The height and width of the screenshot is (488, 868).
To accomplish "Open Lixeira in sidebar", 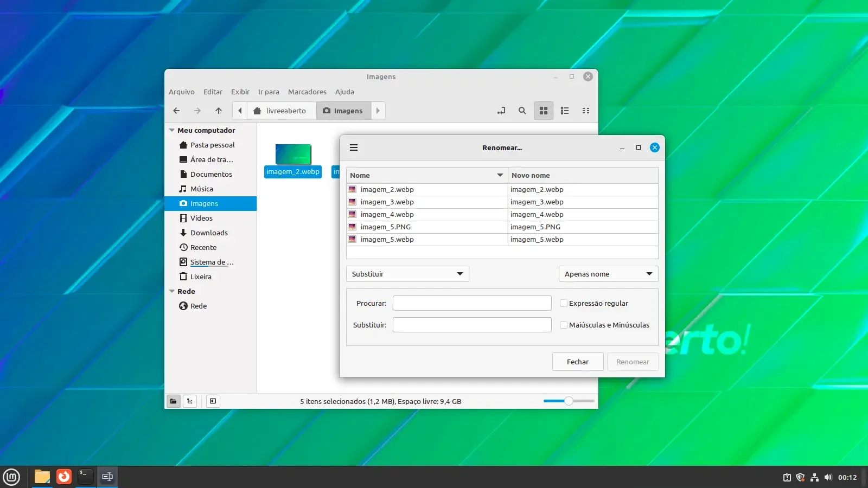I will tap(210, 277).
